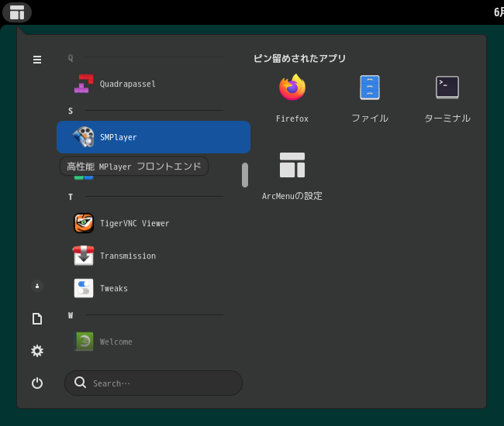Click the ファイル label
This screenshot has height=426, width=504.
click(x=370, y=119)
